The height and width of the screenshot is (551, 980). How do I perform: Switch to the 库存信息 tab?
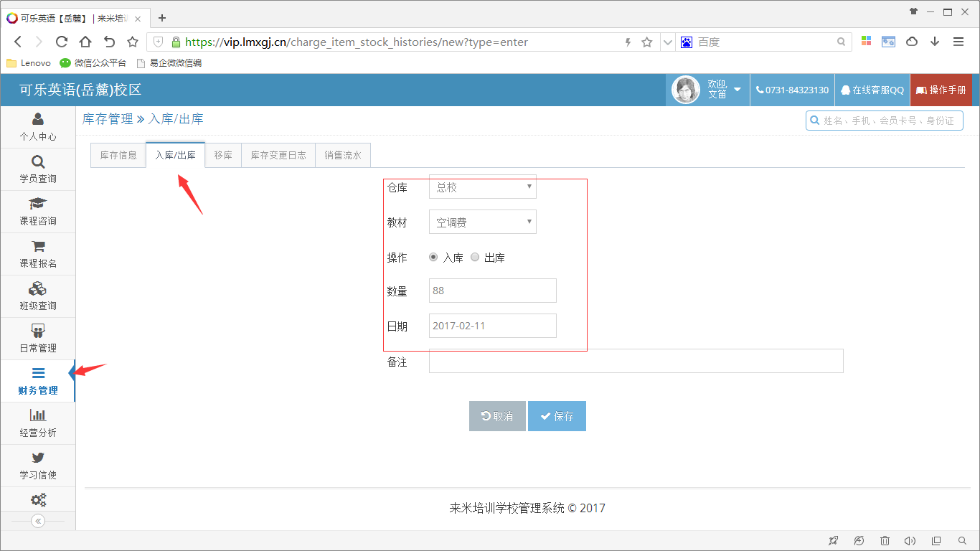click(118, 154)
